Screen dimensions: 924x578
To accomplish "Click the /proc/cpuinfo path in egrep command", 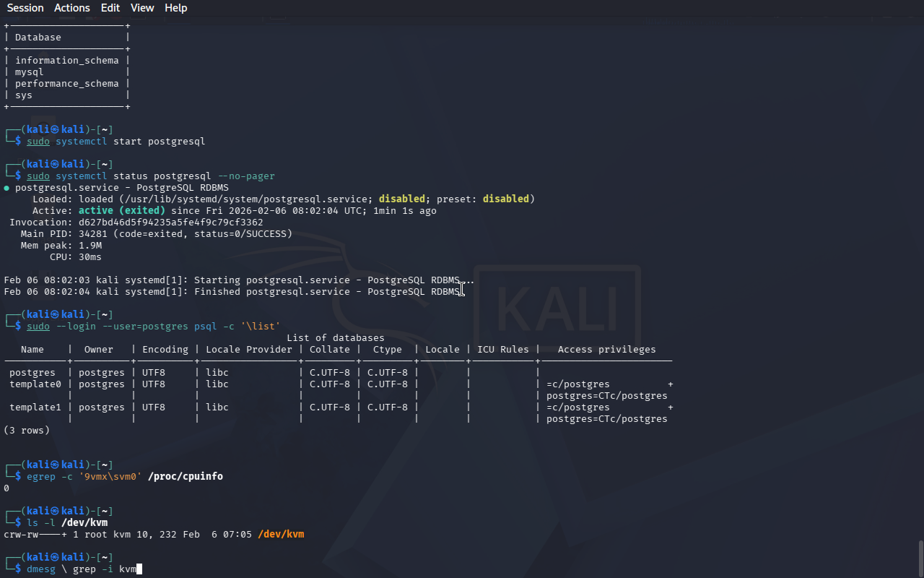I will (x=186, y=477).
